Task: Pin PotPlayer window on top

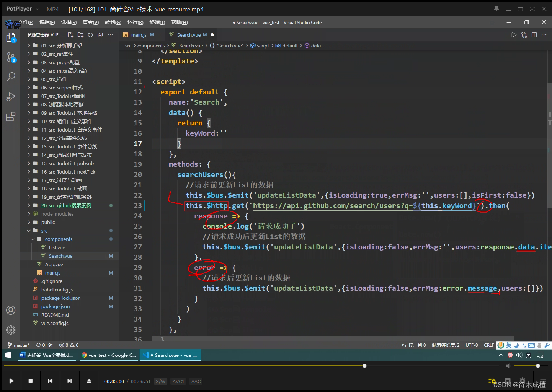Action: [496, 9]
